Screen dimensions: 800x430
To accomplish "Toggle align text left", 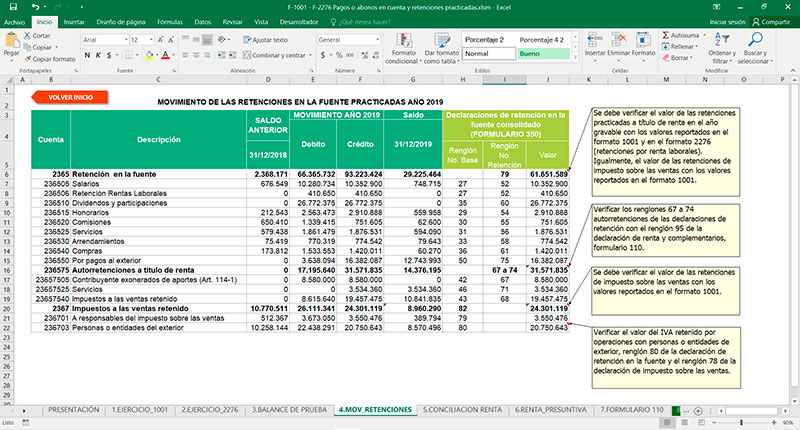I will tap(185, 55).
